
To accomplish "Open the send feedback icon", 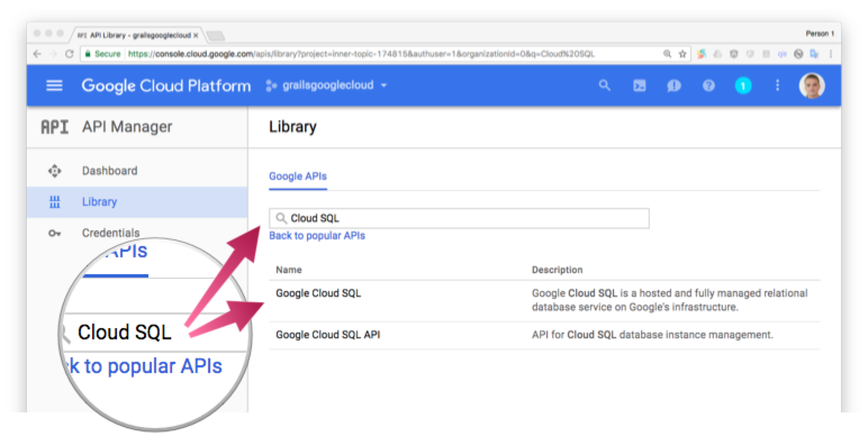I will click(x=674, y=85).
